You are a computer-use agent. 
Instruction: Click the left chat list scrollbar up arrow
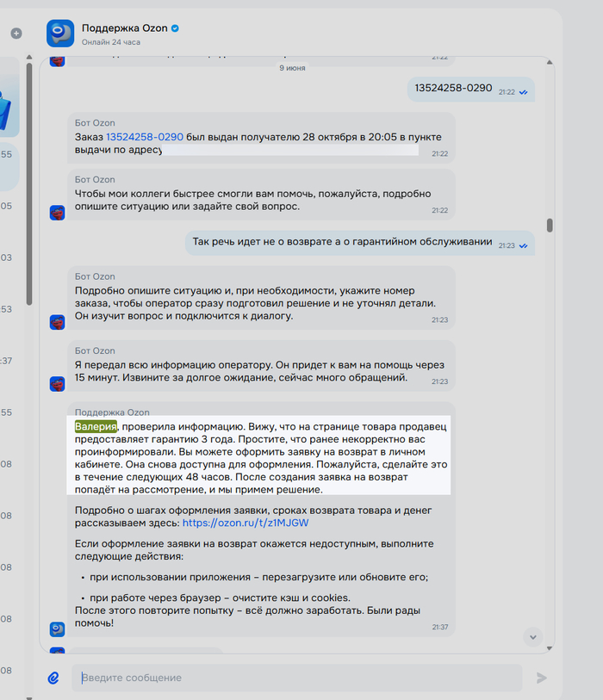29,57
